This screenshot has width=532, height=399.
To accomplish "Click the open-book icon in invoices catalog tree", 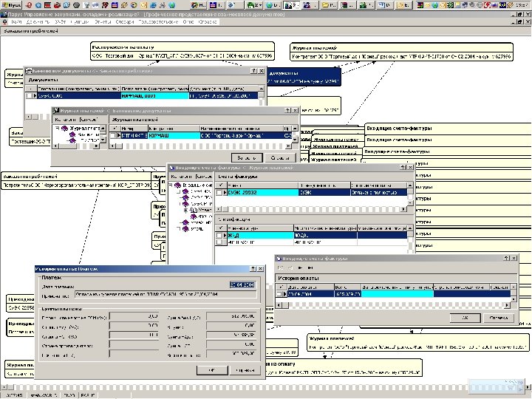I will 194,211.
